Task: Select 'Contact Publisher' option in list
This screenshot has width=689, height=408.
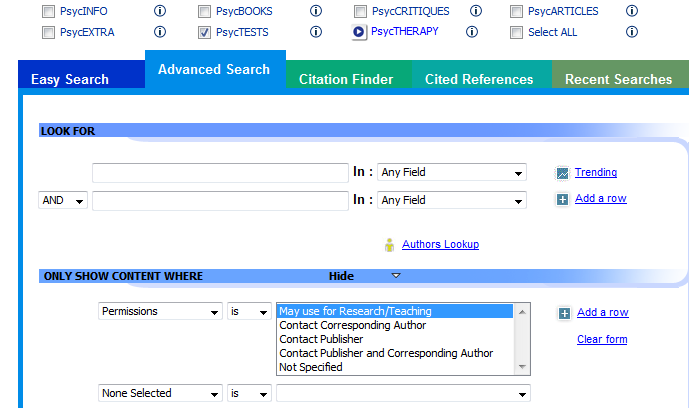Action: coord(395,339)
